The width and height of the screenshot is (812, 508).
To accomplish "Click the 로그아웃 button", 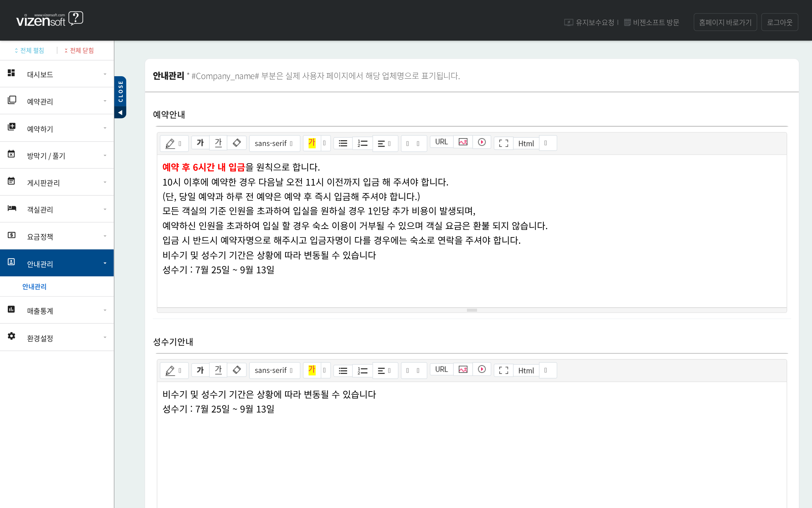I will point(780,22).
